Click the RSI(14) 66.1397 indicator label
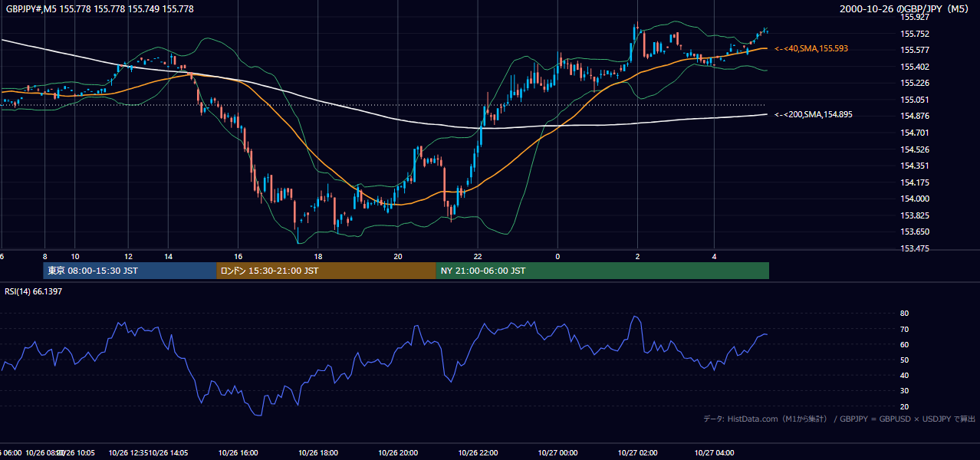The width and height of the screenshot is (980, 460). pos(34,291)
